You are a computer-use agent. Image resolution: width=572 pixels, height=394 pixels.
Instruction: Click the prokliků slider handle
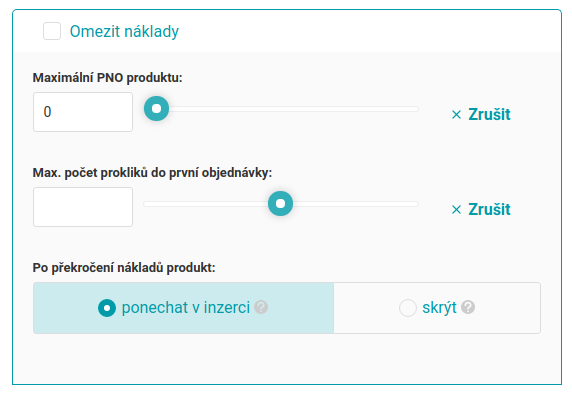pos(281,204)
